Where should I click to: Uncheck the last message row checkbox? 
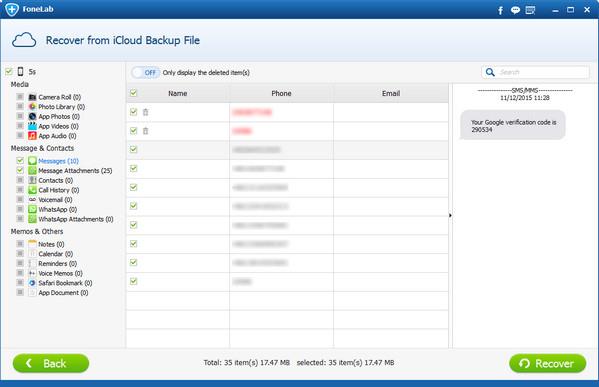[134, 282]
